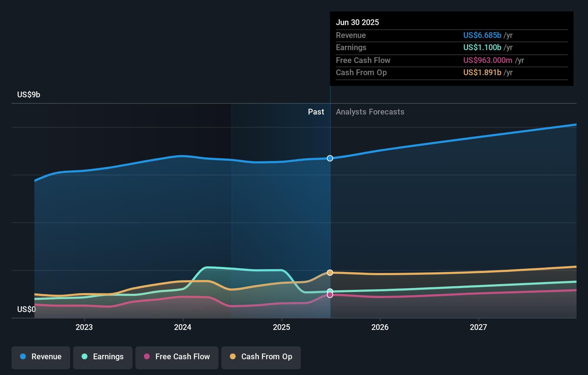This screenshot has width=588, height=375.
Task: Select the blue Revenue data point marker
Action: click(x=330, y=158)
